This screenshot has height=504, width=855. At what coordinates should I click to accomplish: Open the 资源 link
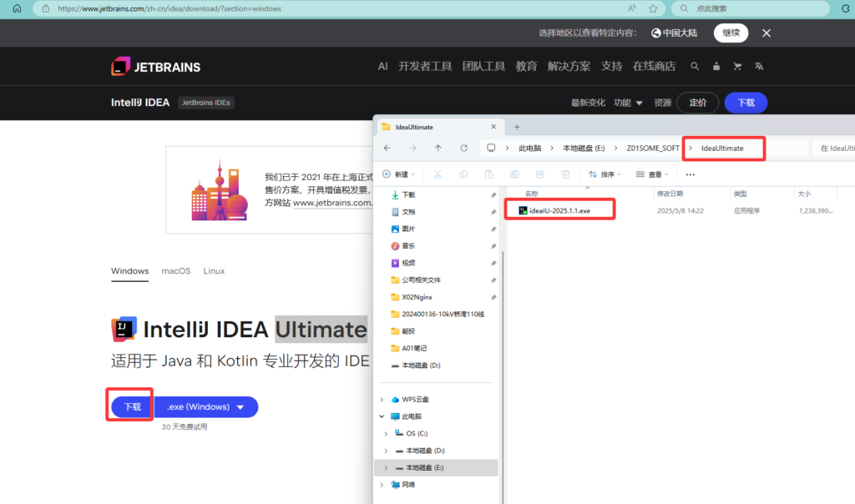pos(662,103)
